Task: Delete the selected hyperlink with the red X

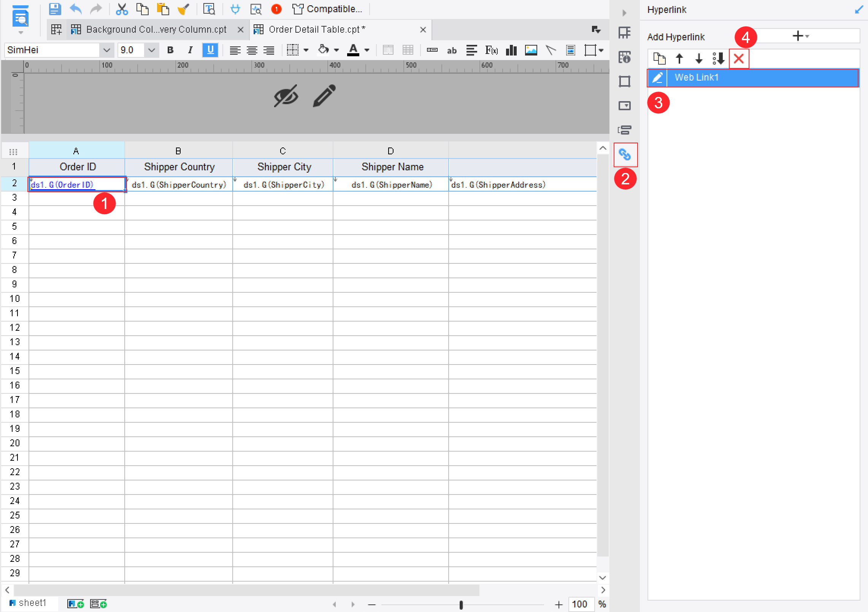Action: pyautogui.click(x=739, y=59)
